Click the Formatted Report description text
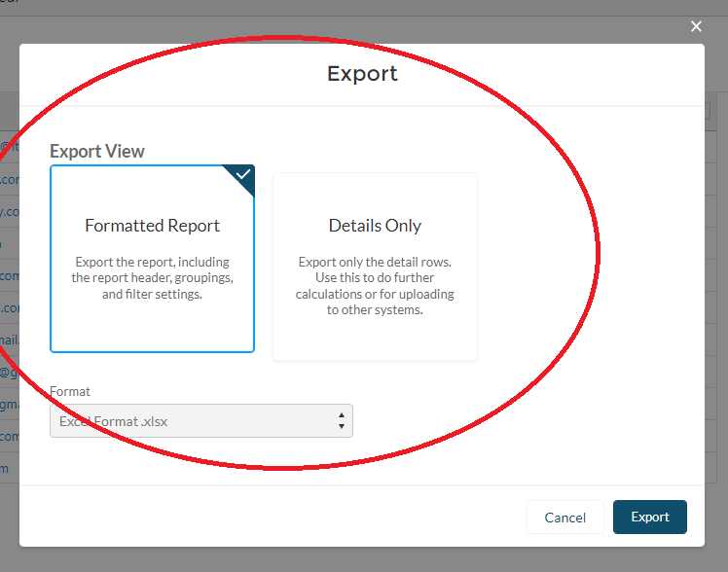The height and width of the screenshot is (572, 728). point(152,278)
